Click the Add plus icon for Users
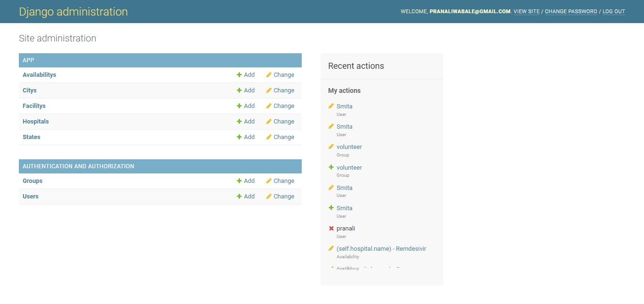Screen dimensions: 644x304 239,196
